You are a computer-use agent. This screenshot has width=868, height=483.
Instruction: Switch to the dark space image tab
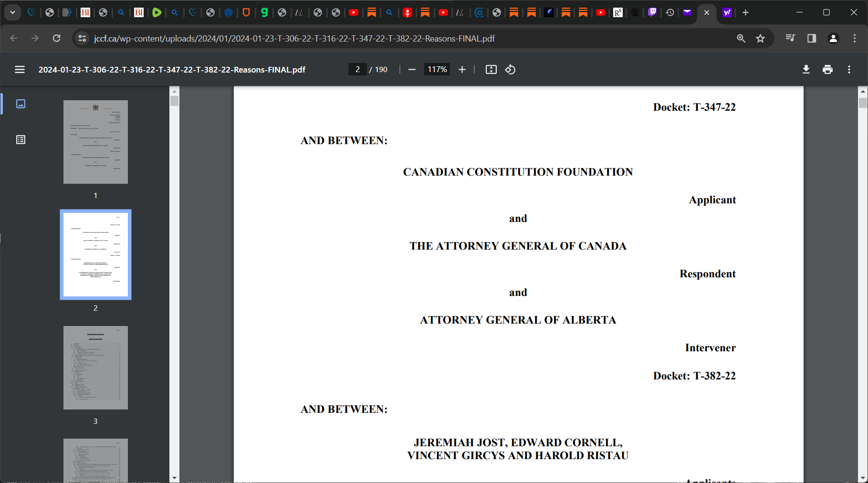[549, 12]
